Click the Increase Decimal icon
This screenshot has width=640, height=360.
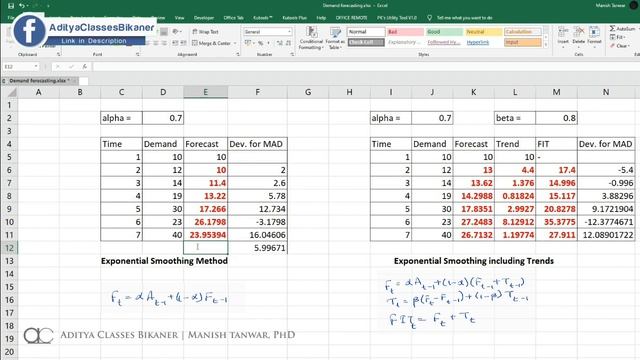(280, 43)
